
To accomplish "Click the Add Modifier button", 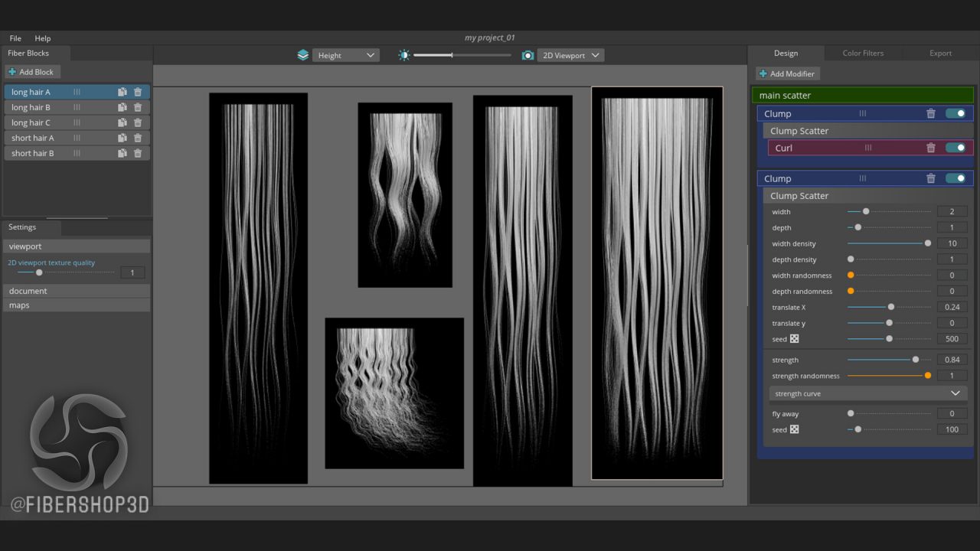I will coord(787,73).
